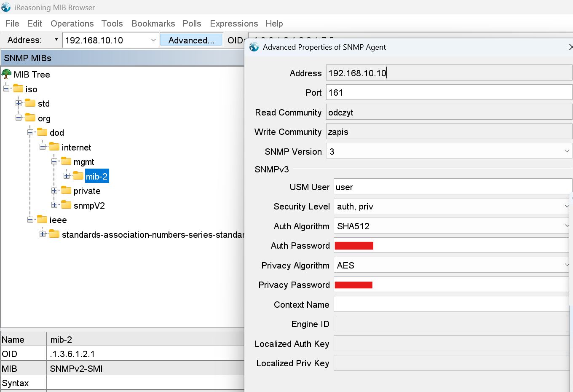Click the Advanced Properties dialog globe icon
This screenshot has width=573, height=392.
tap(254, 47)
